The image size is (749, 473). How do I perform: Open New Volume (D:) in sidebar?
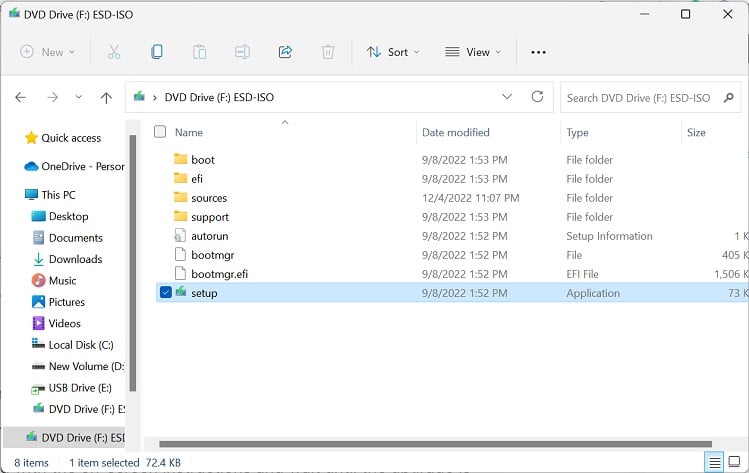[x=78, y=366]
